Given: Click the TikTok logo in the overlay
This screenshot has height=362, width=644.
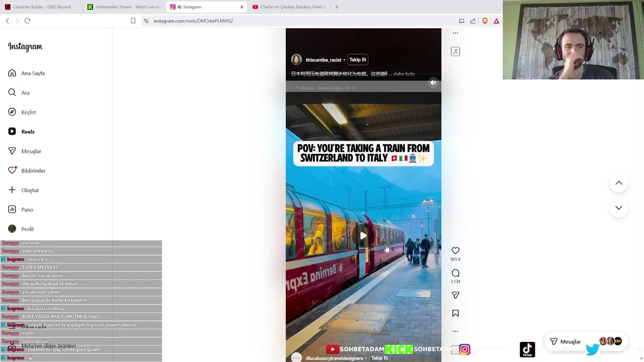Looking at the screenshot, I should [527, 349].
